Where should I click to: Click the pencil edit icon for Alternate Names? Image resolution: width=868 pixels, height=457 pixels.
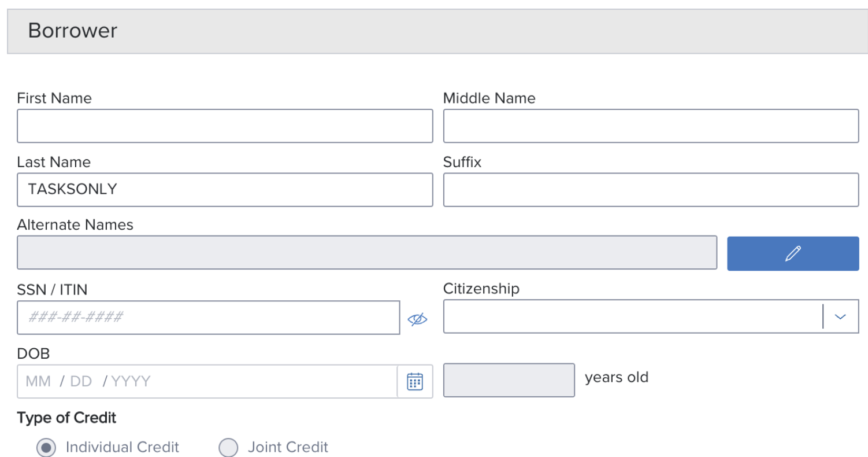click(793, 253)
